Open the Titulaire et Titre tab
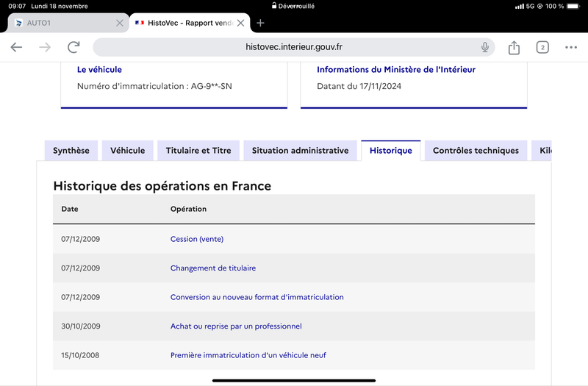This screenshot has height=386, width=588. [x=198, y=151]
